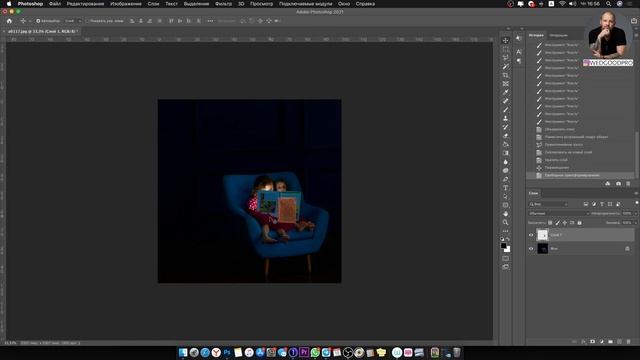
Task: Open the Layers panel flyout menu
Action: tap(636, 193)
